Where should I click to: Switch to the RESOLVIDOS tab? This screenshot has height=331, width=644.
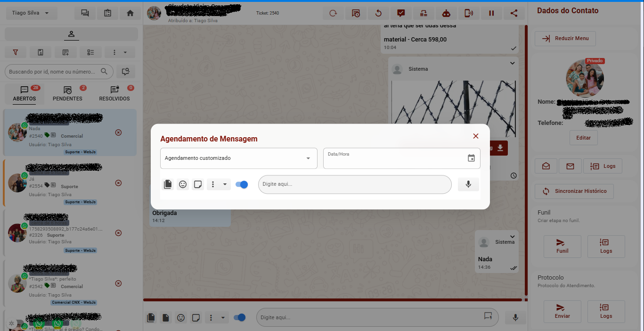[x=114, y=93]
